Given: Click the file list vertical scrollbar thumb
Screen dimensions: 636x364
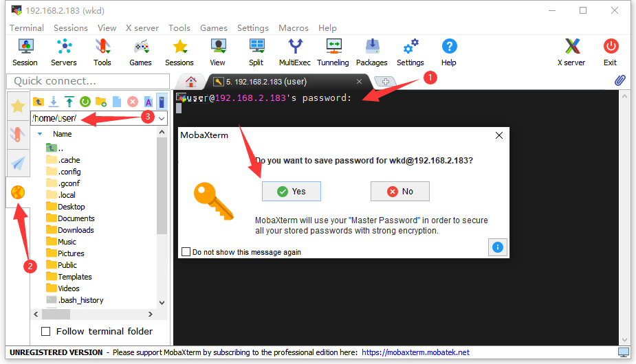Looking at the screenshot, I should tap(162, 185).
